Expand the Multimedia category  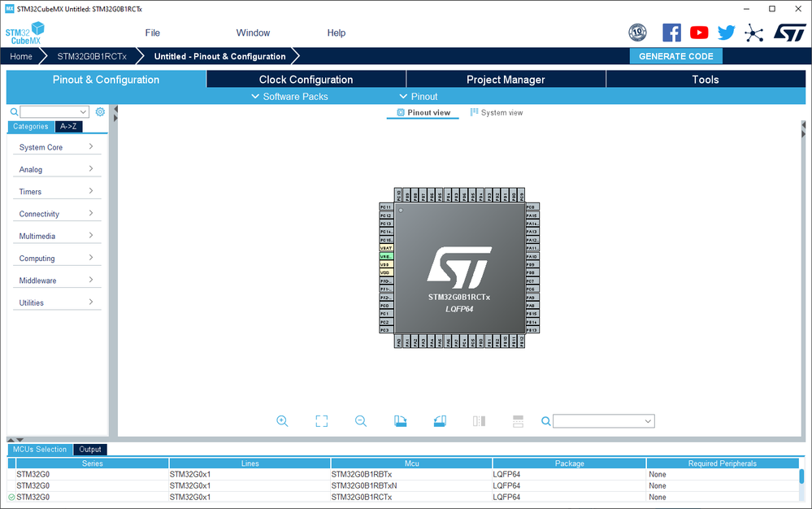point(57,236)
